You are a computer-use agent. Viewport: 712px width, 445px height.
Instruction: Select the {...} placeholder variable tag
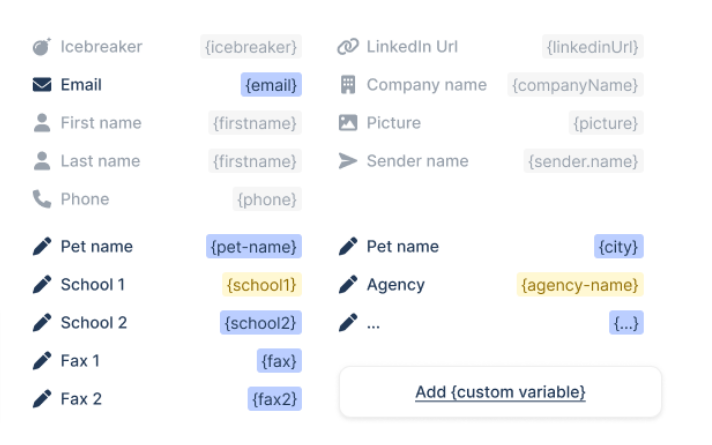[x=627, y=323]
